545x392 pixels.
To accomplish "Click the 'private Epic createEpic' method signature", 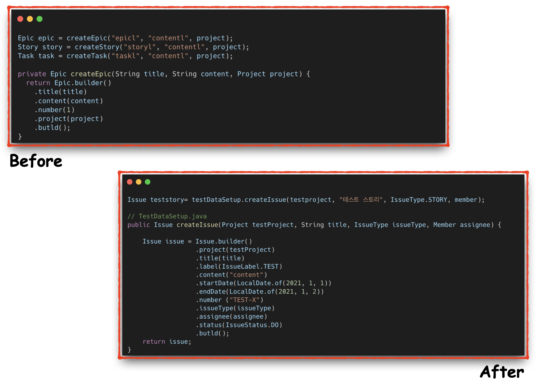I will point(164,74).
